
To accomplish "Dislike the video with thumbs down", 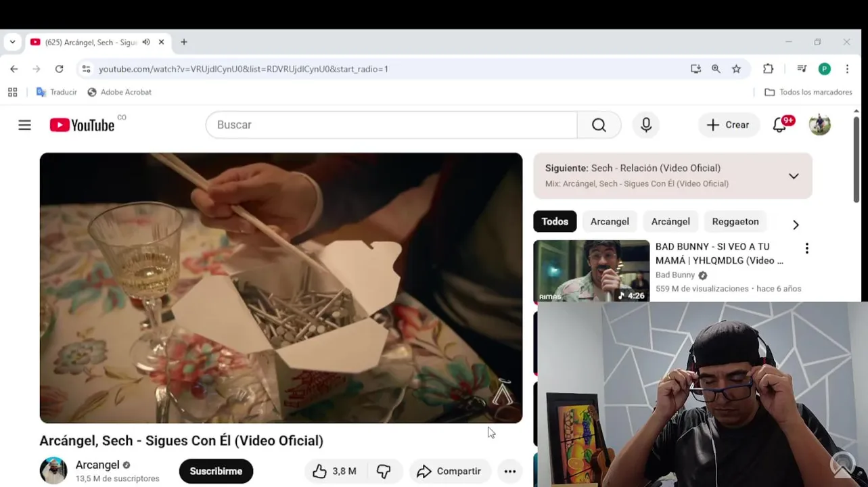I will [x=384, y=471].
